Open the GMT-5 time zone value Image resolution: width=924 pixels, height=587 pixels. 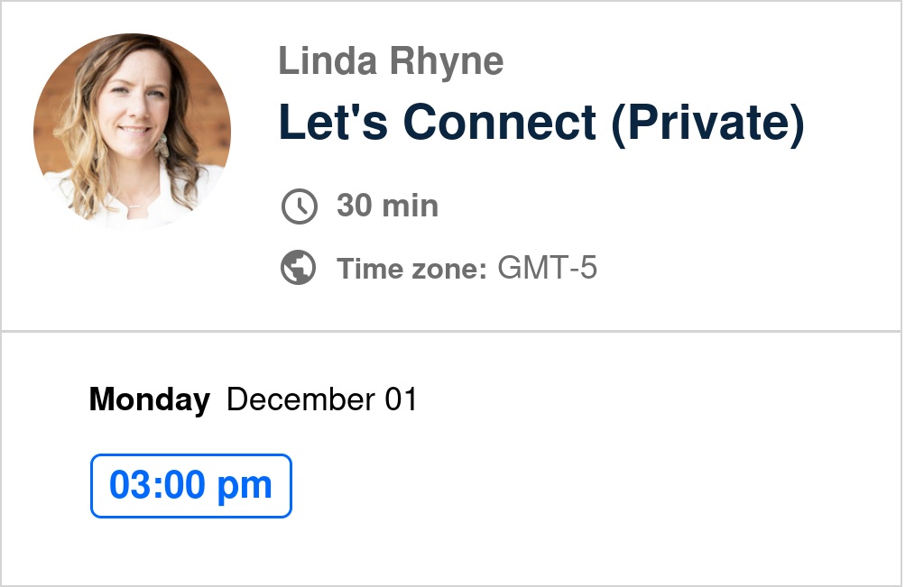(x=548, y=269)
